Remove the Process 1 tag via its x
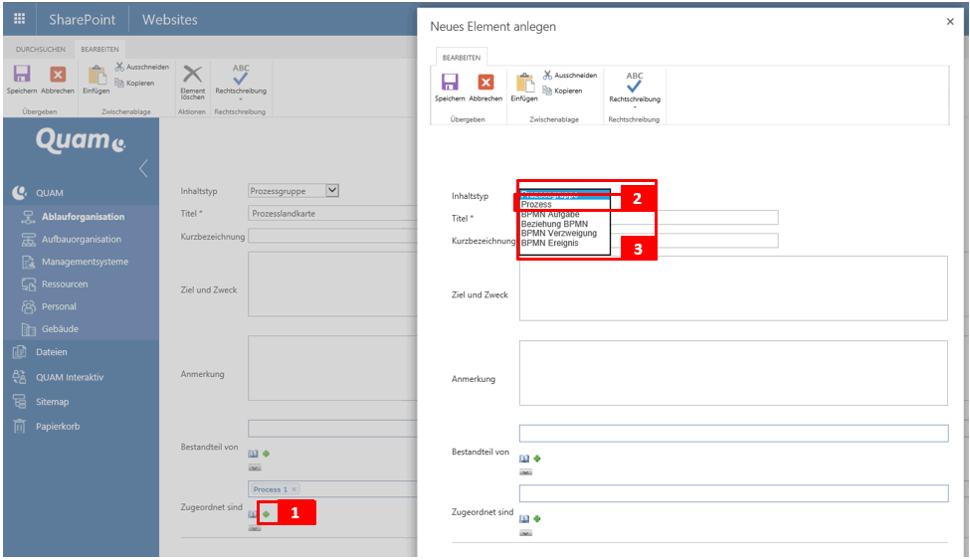 click(x=294, y=489)
